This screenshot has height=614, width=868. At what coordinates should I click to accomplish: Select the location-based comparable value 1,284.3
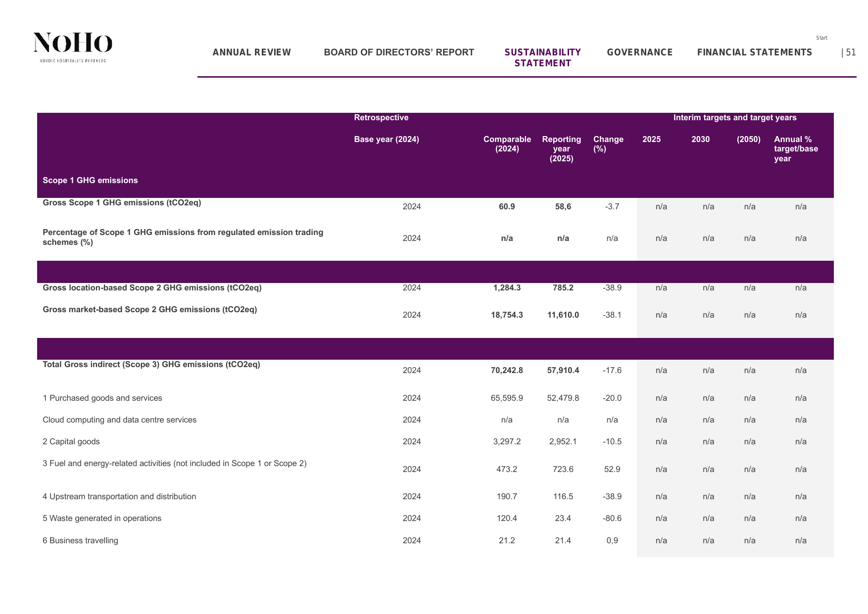click(507, 288)
